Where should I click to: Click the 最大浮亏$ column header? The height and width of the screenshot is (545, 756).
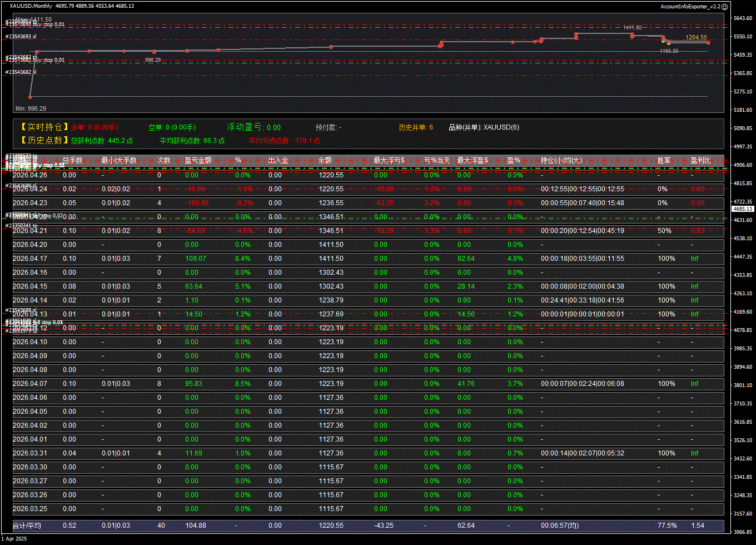tap(389, 160)
